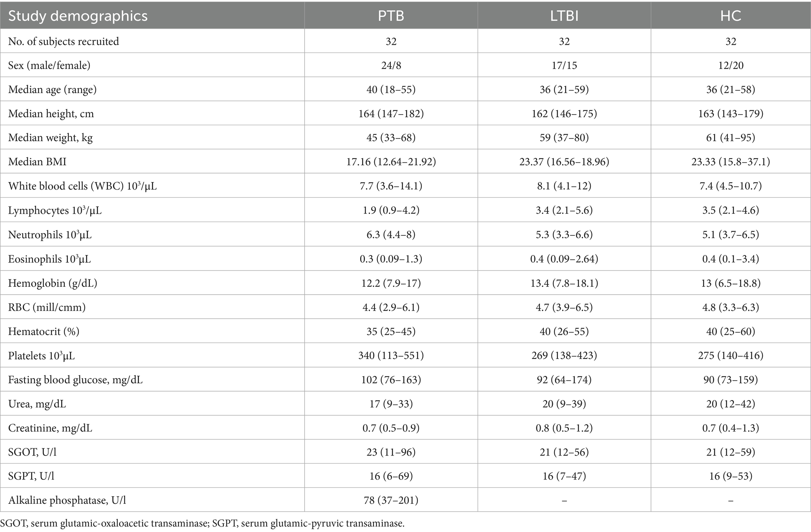Select PTB platelets value 340 (113–551)

(x=391, y=355)
